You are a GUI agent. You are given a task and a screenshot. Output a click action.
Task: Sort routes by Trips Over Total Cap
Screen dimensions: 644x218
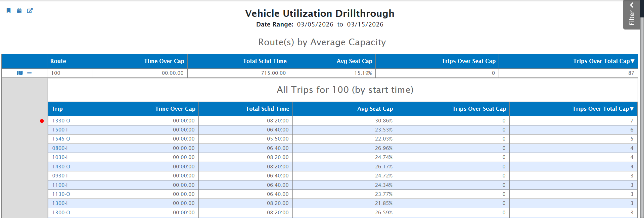(603, 61)
